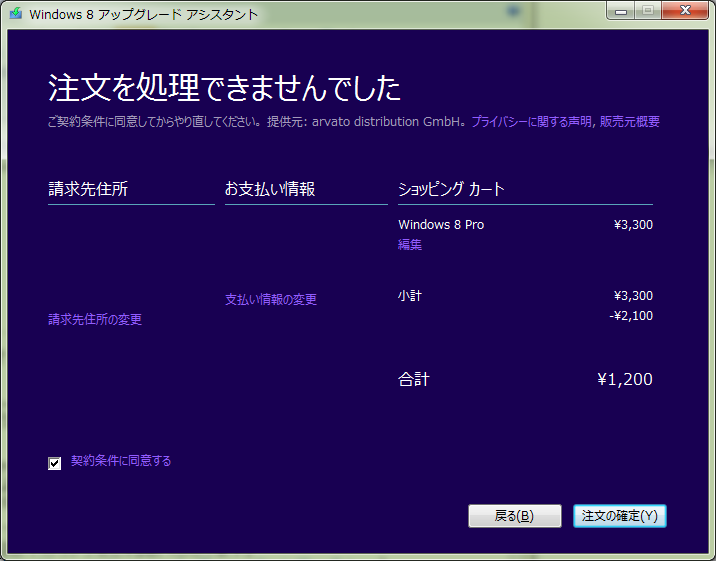
Task: Click the 合計 label
Action: point(414,379)
